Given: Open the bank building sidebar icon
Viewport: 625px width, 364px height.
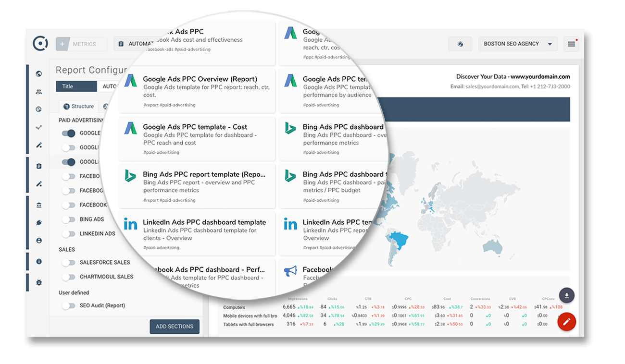Looking at the screenshot, I should click(39, 205).
